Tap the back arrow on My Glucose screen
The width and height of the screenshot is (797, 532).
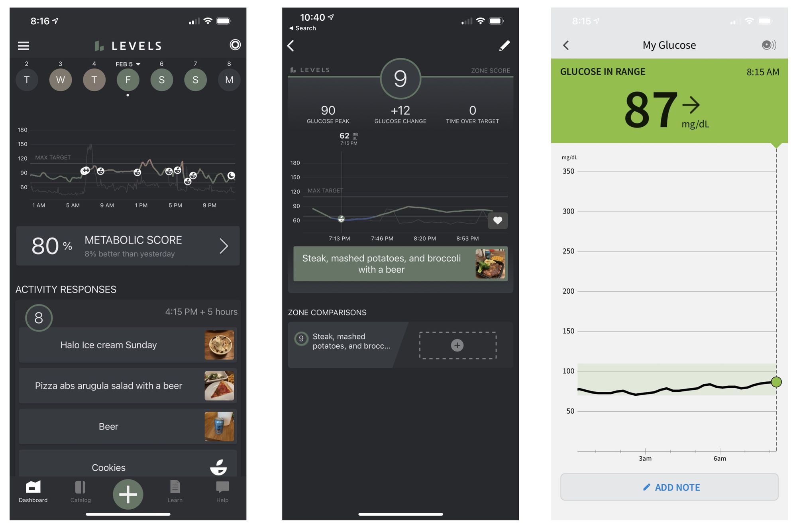567,45
